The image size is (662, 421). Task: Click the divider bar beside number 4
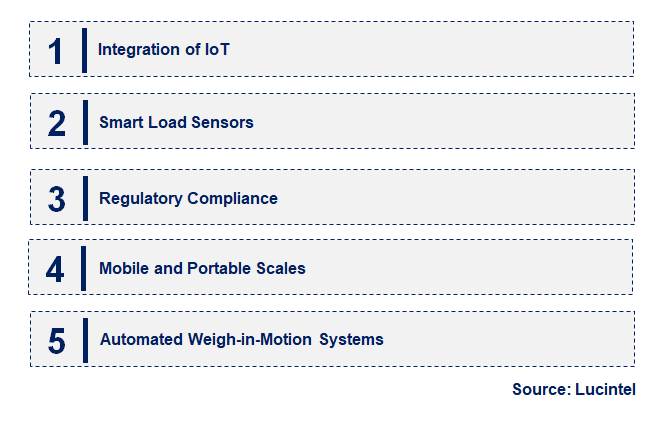84,269
